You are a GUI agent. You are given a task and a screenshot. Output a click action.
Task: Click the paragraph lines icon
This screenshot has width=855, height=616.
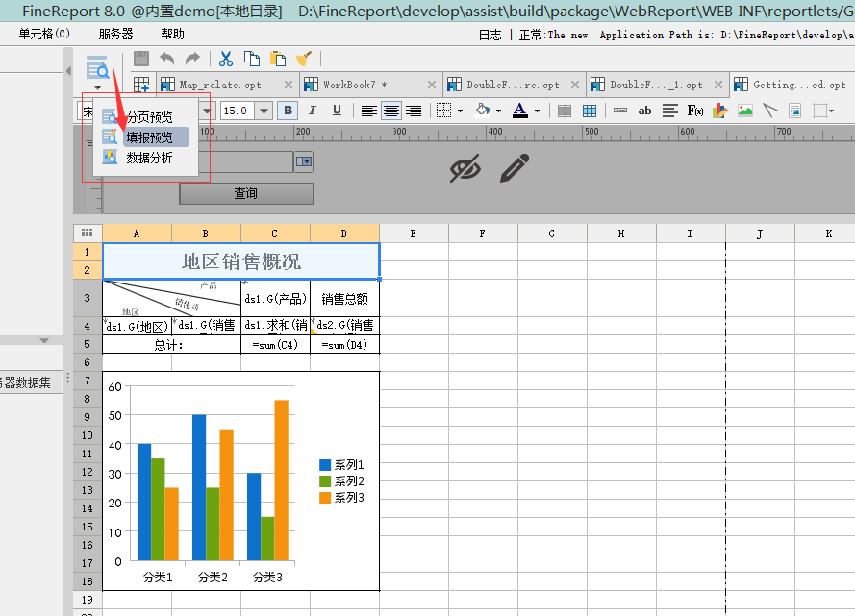(670, 111)
